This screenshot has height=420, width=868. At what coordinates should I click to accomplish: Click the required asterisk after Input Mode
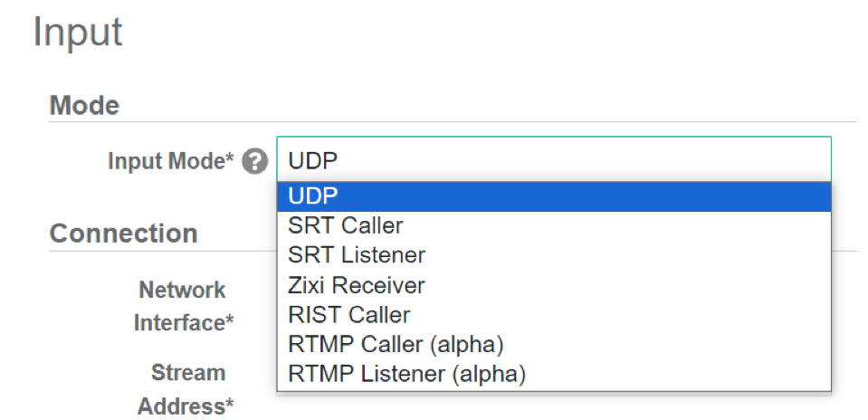230,160
